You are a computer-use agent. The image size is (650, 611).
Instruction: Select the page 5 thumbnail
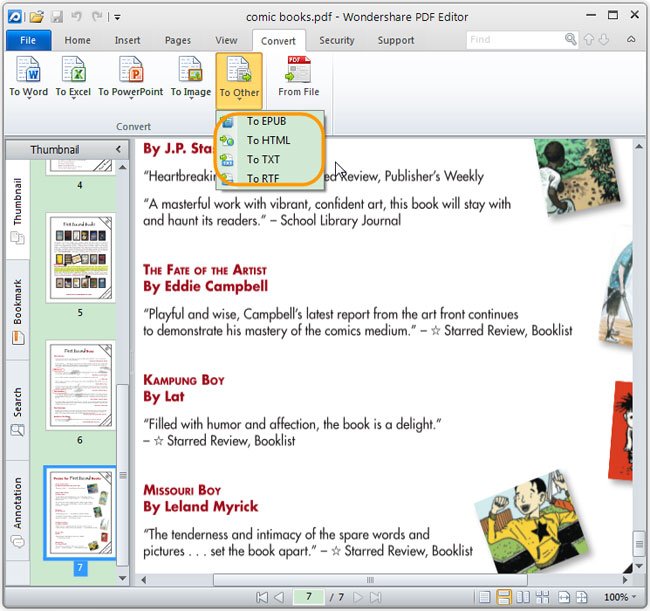pos(81,254)
